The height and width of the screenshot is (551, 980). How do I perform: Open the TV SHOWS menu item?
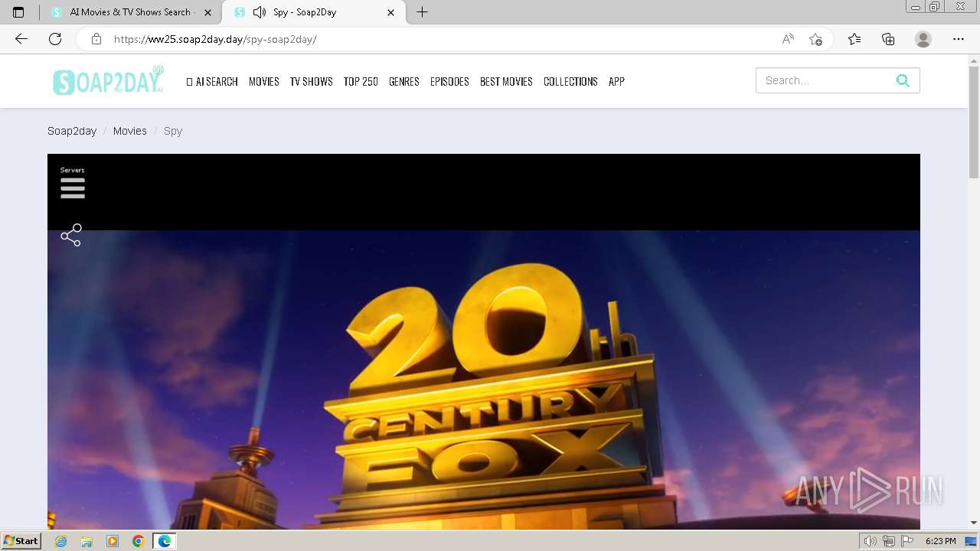tap(311, 81)
